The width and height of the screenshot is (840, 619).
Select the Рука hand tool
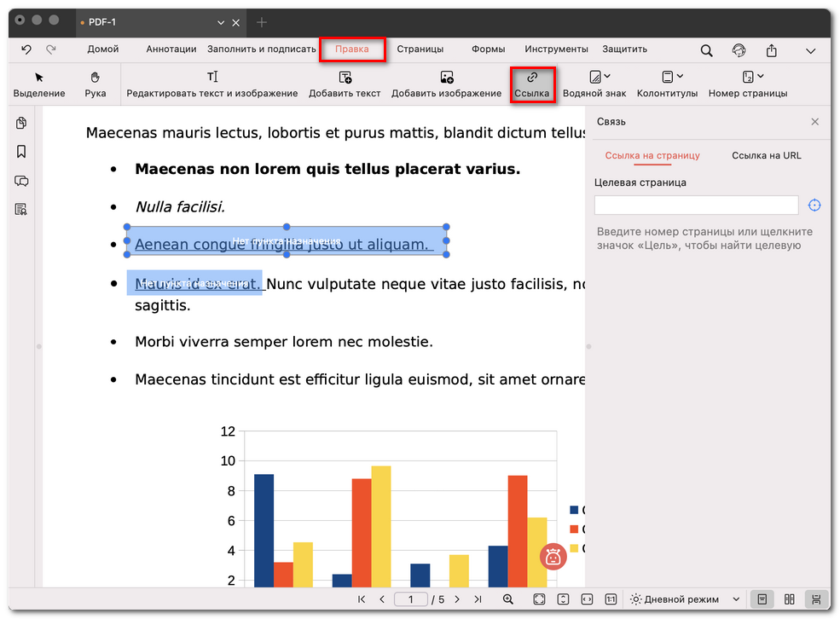pos(95,84)
